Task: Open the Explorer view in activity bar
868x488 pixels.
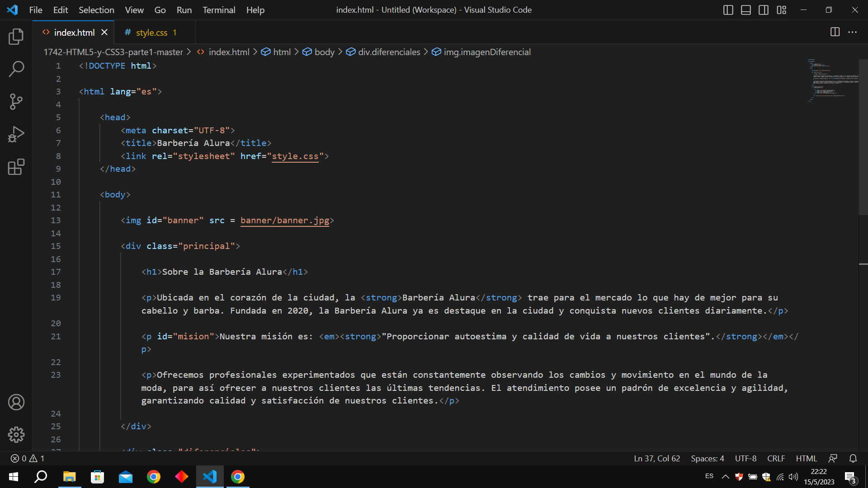Action: pos(16,37)
